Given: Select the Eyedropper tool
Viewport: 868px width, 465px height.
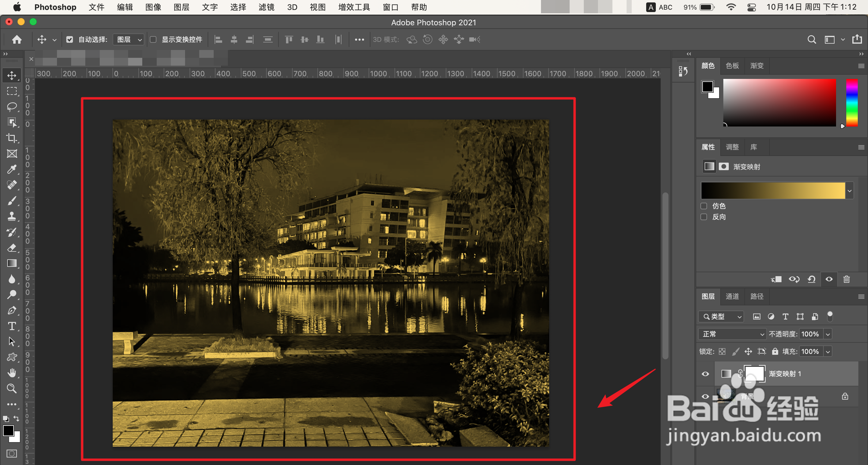Looking at the screenshot, I should click(12, 169).
